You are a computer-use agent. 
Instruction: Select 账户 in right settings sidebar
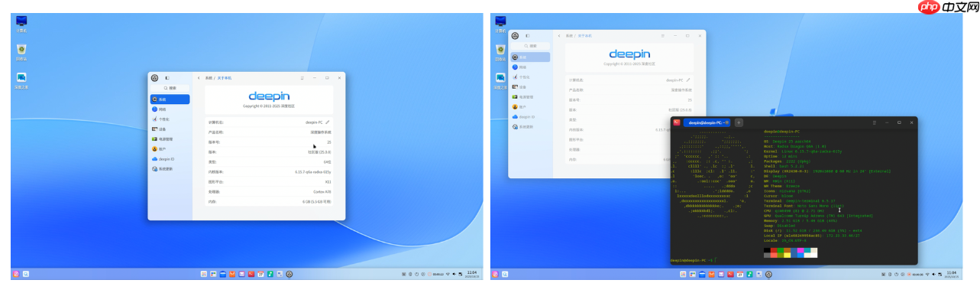[530, 106]
